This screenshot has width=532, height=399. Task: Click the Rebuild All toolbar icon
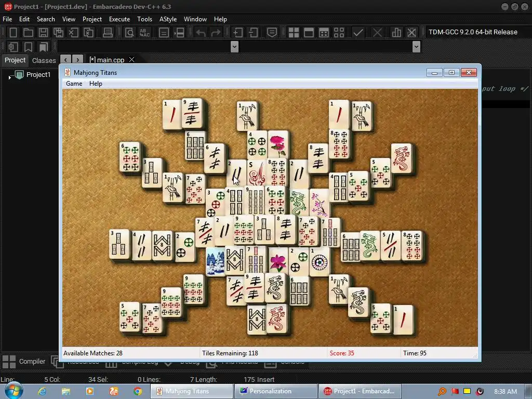coord(339,33)
